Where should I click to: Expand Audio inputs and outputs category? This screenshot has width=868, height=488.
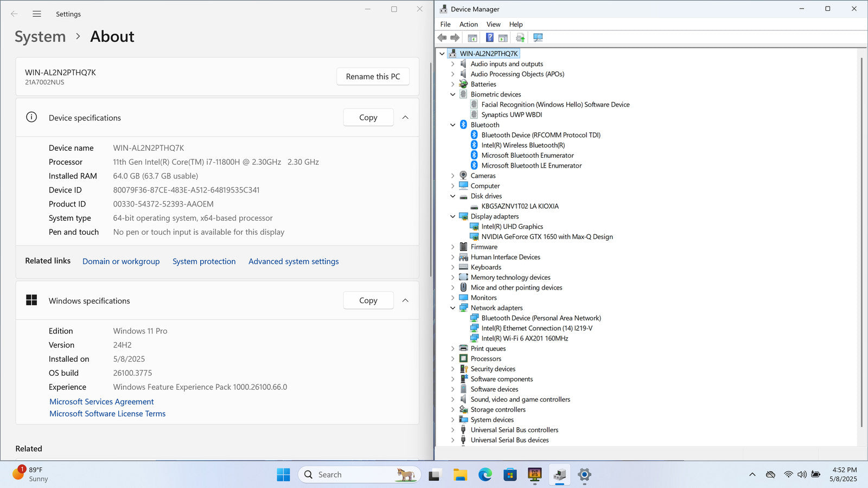coord(453,64)
